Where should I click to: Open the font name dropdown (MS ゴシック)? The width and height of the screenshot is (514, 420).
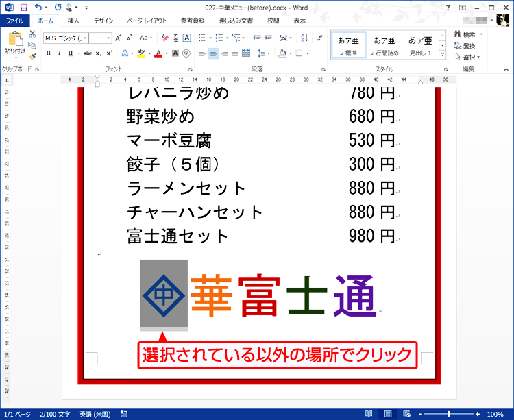point(85,38)
